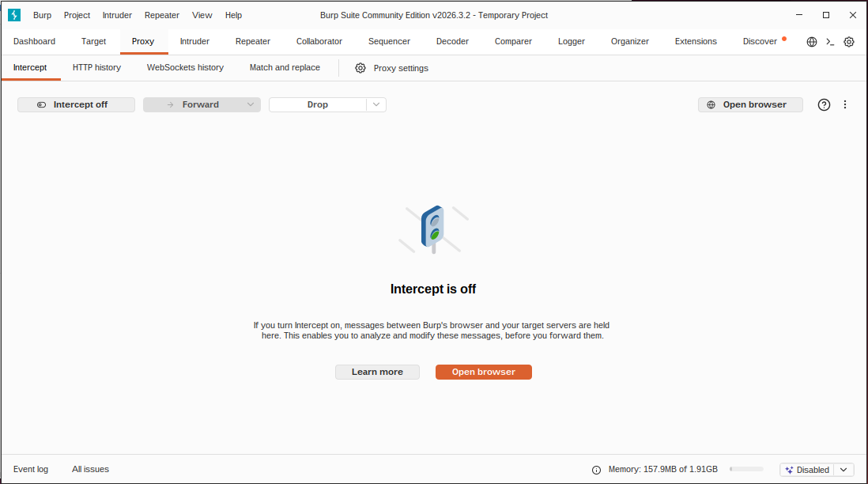This screenshot has width=868, height=484.
Task: Switch to the Dashboard tab
Action: point(34,42)
